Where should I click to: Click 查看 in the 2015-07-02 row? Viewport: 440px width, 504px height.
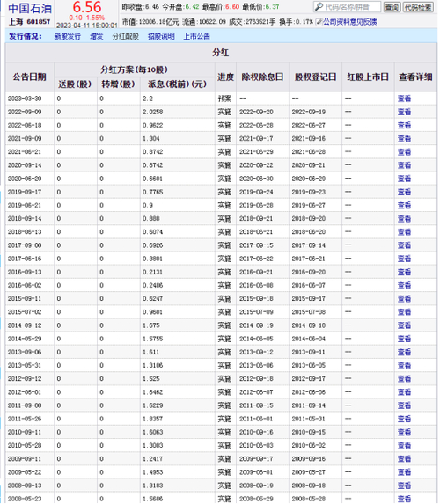tap(404, 311)
